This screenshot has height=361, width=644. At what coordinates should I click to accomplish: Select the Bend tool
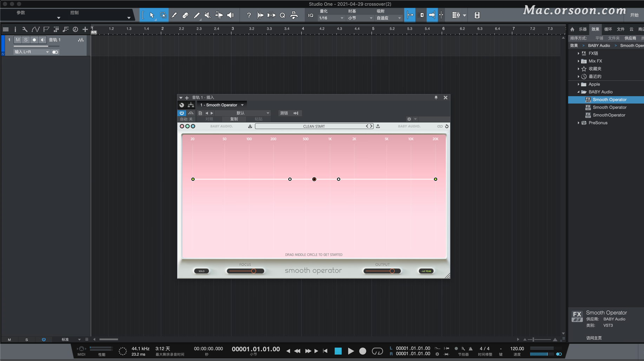tap(219, 15)
